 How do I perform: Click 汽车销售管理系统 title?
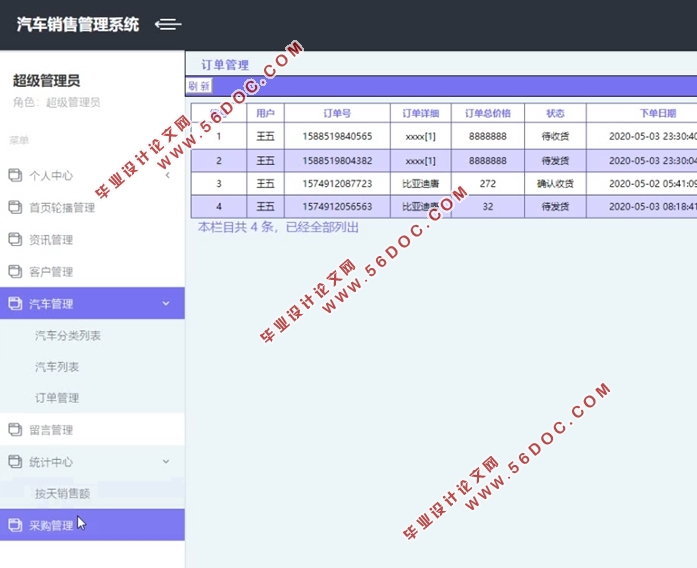pos(78,24)
